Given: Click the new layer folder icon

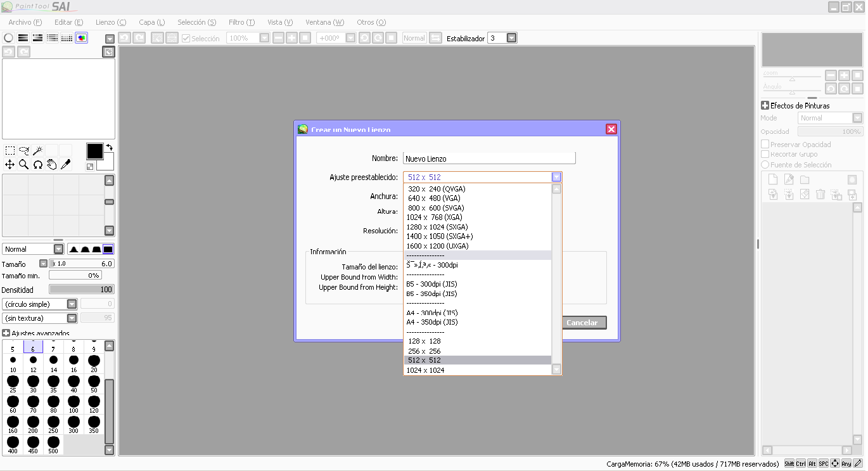Looking at the screenshot, I should [x=805, y=179].
